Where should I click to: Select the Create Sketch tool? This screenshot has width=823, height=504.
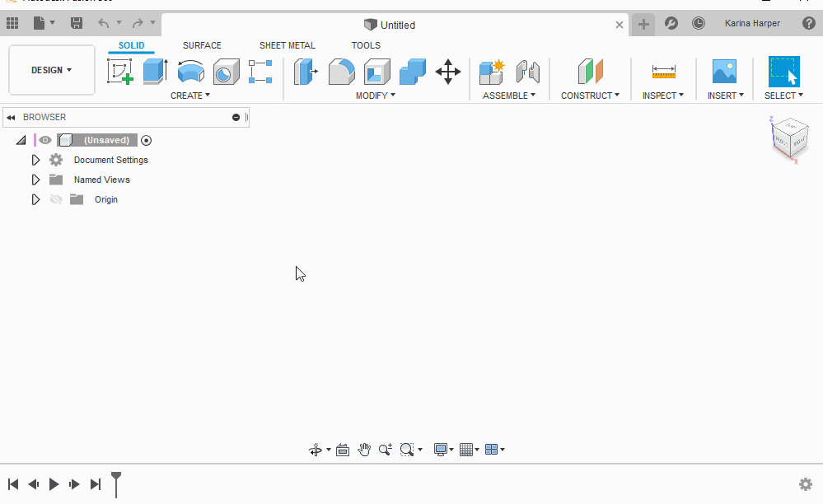(120, 72)
